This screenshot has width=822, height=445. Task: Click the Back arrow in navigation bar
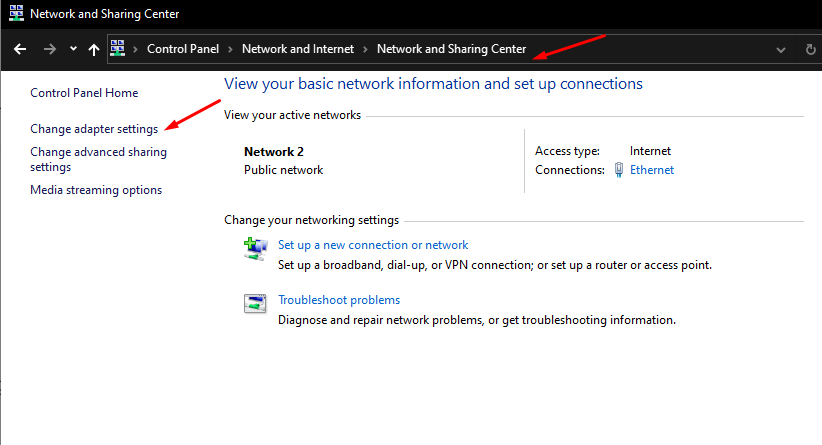point(20,49)
